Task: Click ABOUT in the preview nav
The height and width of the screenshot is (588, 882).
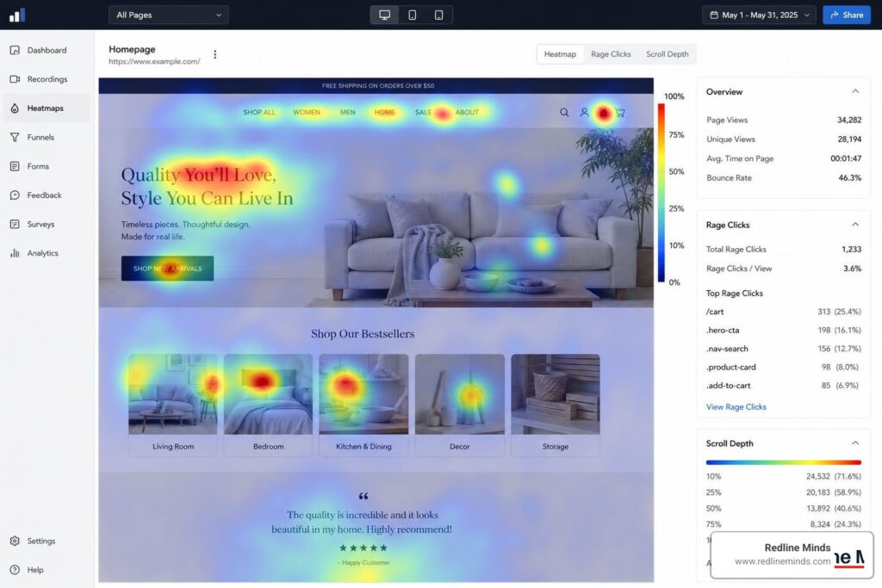Action: pos(467,113)
